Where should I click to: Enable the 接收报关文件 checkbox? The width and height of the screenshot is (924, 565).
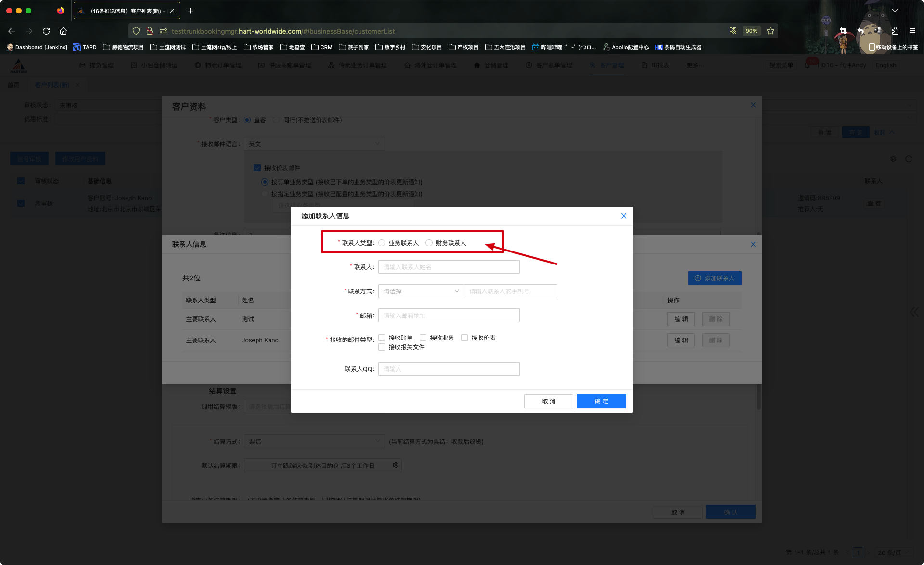pos(382,347)
